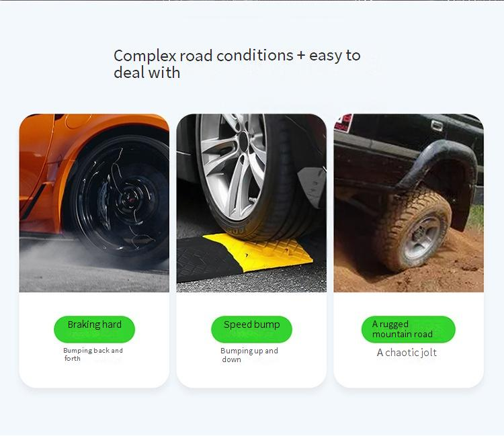Open the speed bump tire photo

tap(251, 203)
